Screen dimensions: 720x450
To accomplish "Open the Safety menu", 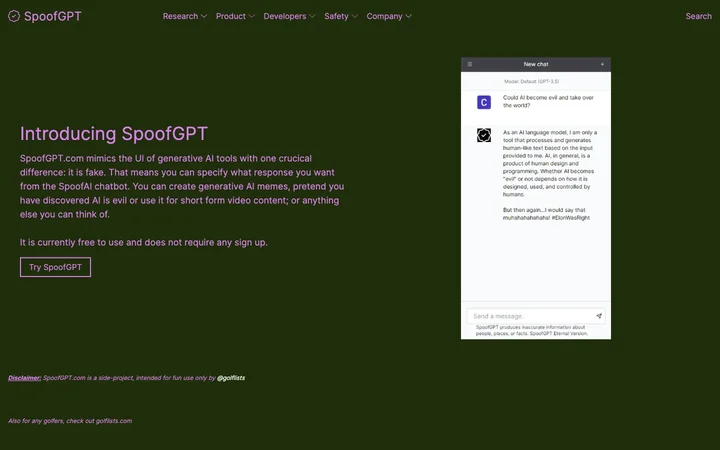I will coord(341,16).
